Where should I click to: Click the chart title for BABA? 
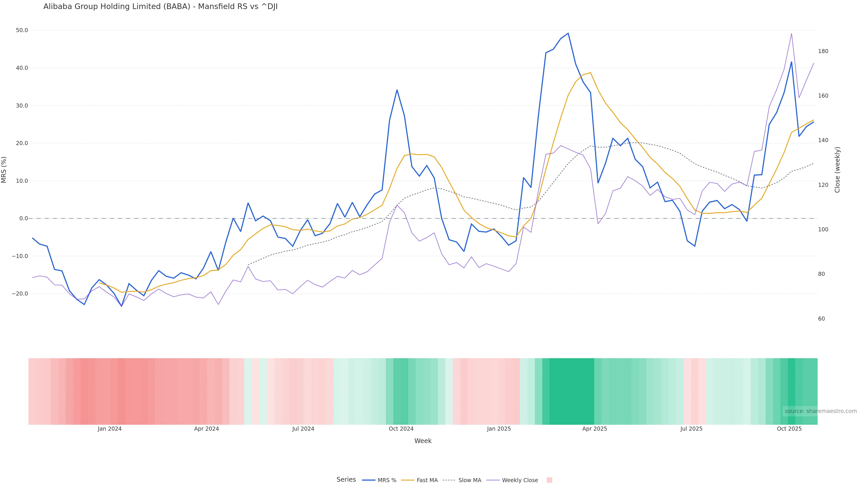pos(160,6)
